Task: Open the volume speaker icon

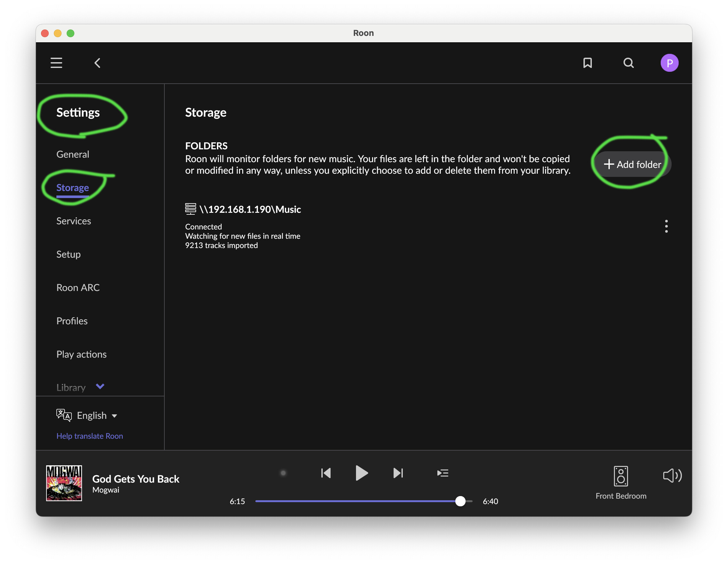Action: click(672, 475)
